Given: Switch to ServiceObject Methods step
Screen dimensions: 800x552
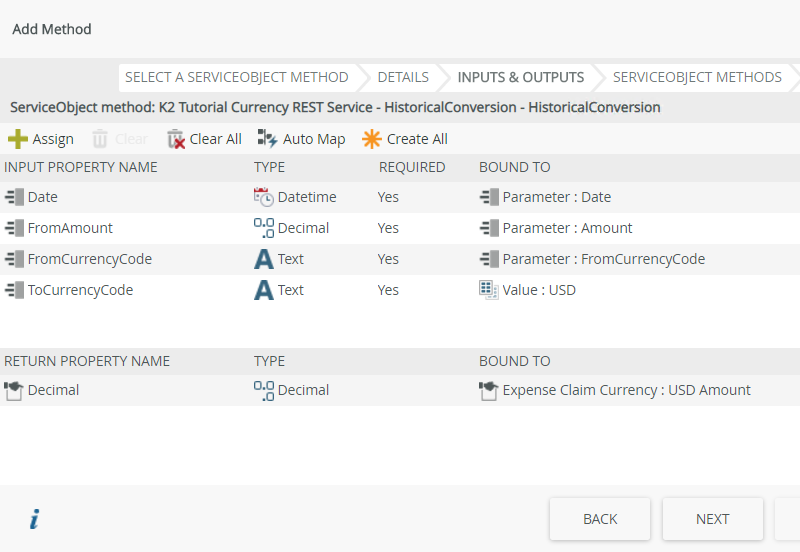Looking at the screenshot, I should [697, 77].
